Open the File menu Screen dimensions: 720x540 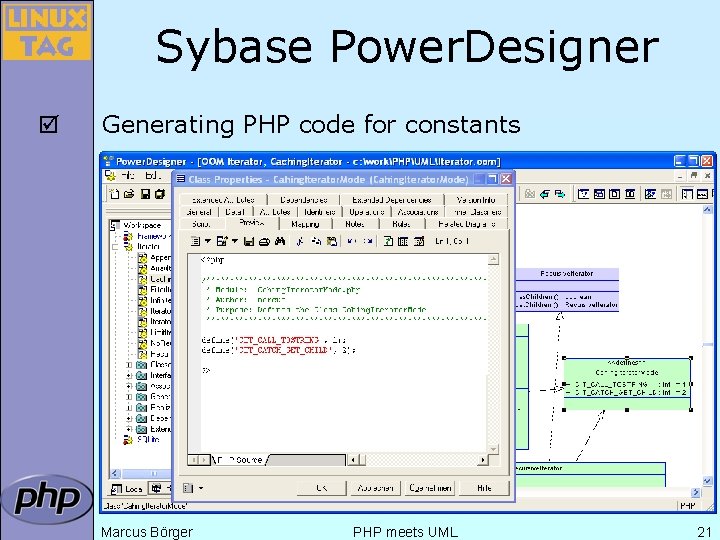129,175
